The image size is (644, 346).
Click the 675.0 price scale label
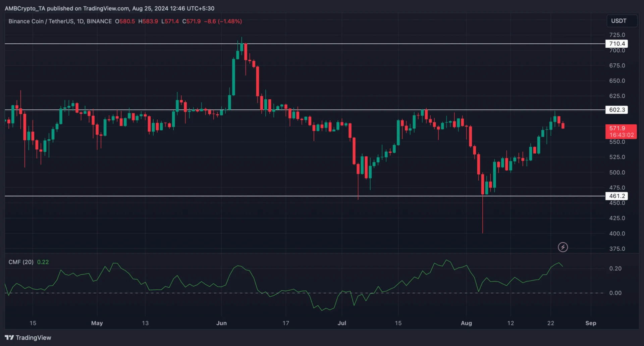617,65
